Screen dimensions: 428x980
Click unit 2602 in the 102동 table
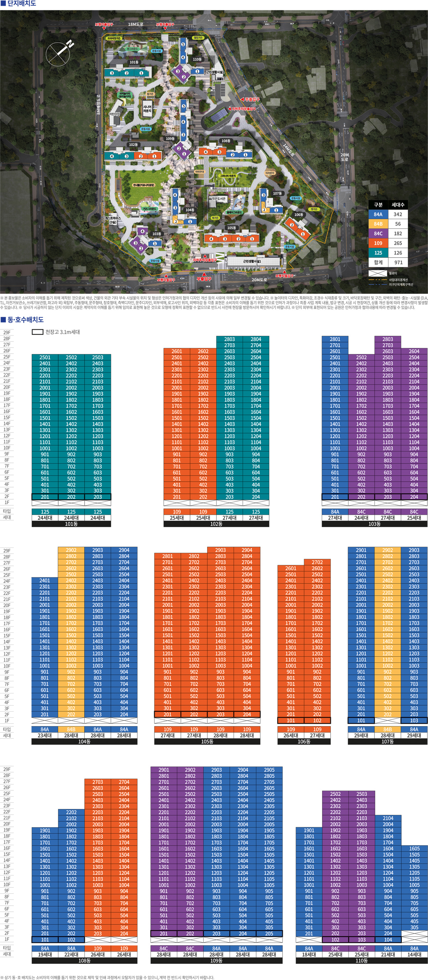click(203, 351)
